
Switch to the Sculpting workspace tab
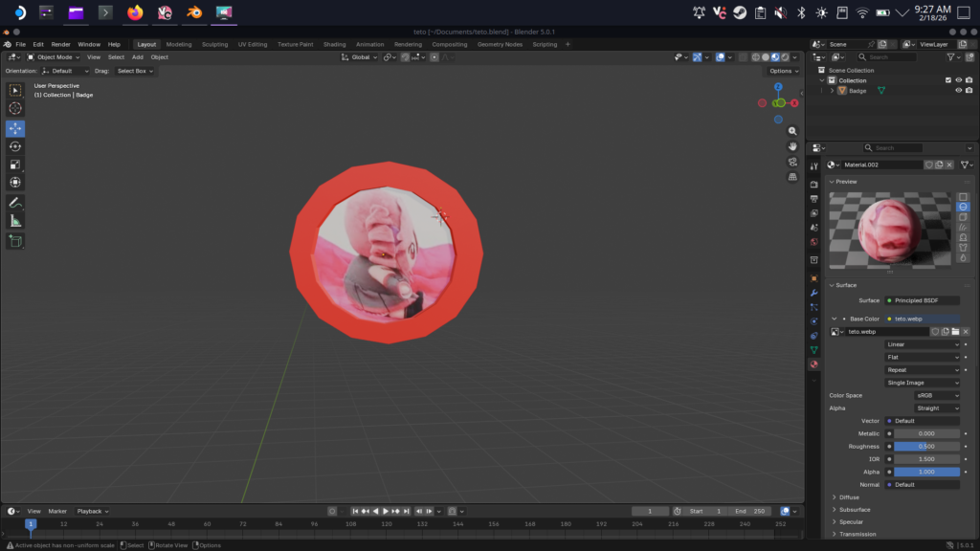(214, 44)
